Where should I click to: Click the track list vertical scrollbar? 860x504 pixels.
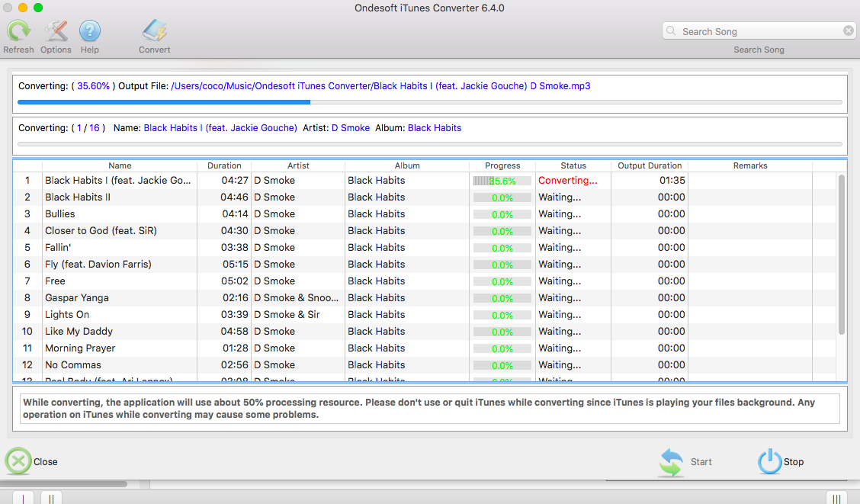tap(842, 255)
